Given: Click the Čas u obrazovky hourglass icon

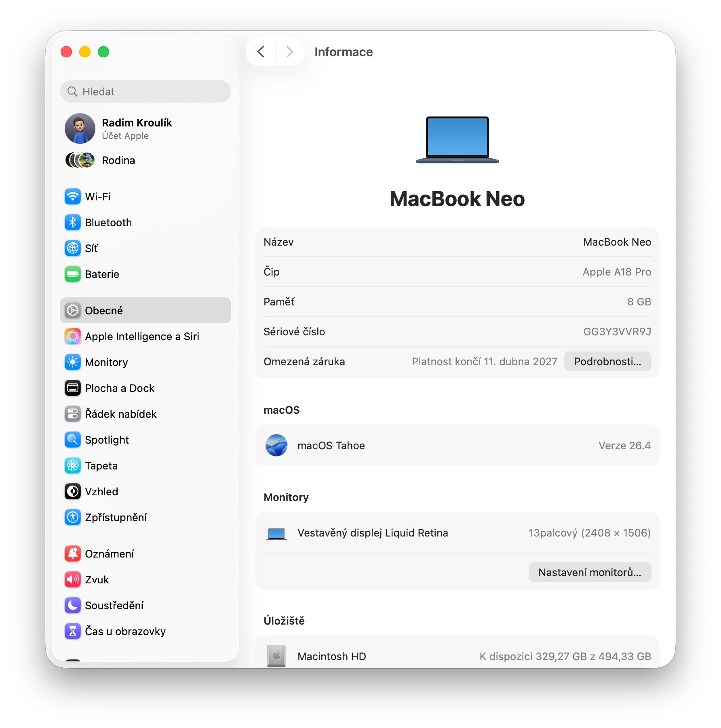Looking at the screenshot, I should pyautogui.click(x=73, y=631).
